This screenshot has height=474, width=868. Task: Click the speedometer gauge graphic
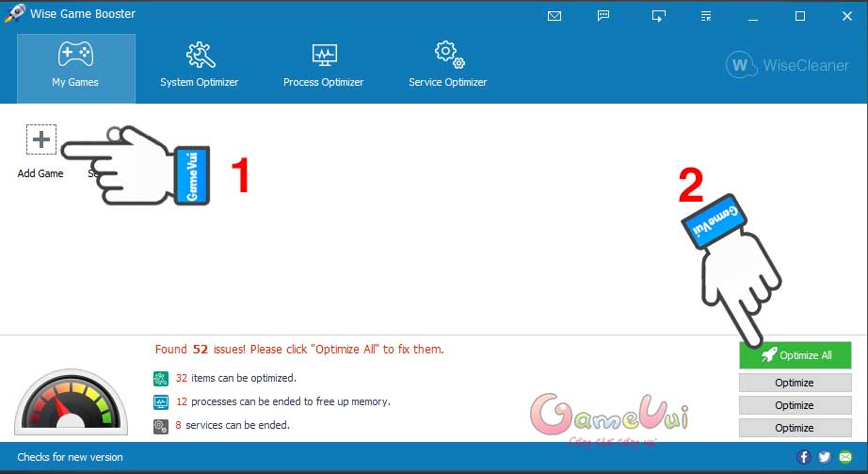[72, 402]
